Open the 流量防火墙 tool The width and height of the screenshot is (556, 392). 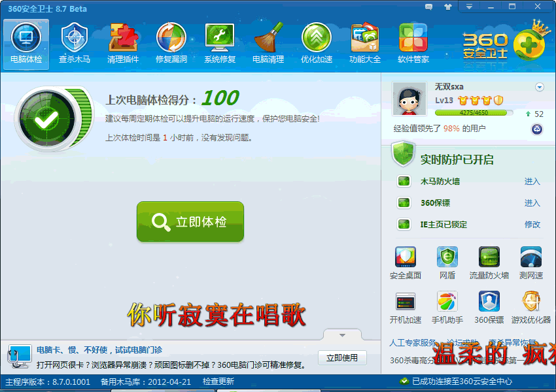489,263
